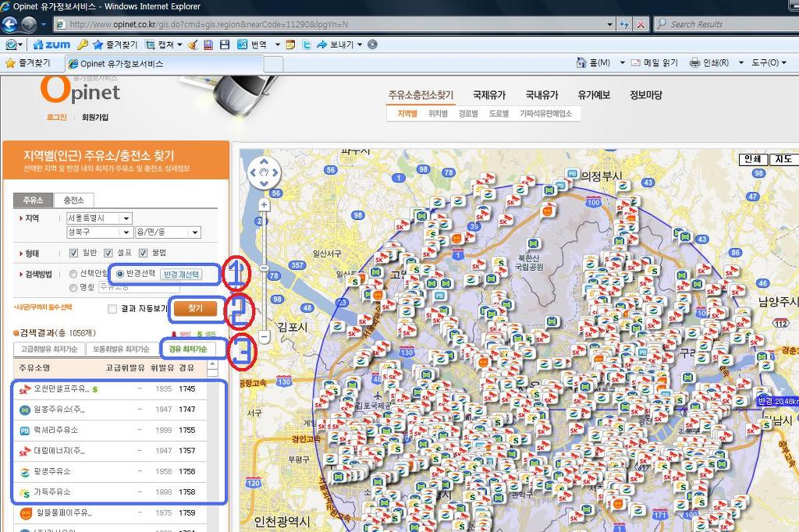Click the address bar refresh icon
799x532 pixels.
pyautogui.click(x=624, y=24)
